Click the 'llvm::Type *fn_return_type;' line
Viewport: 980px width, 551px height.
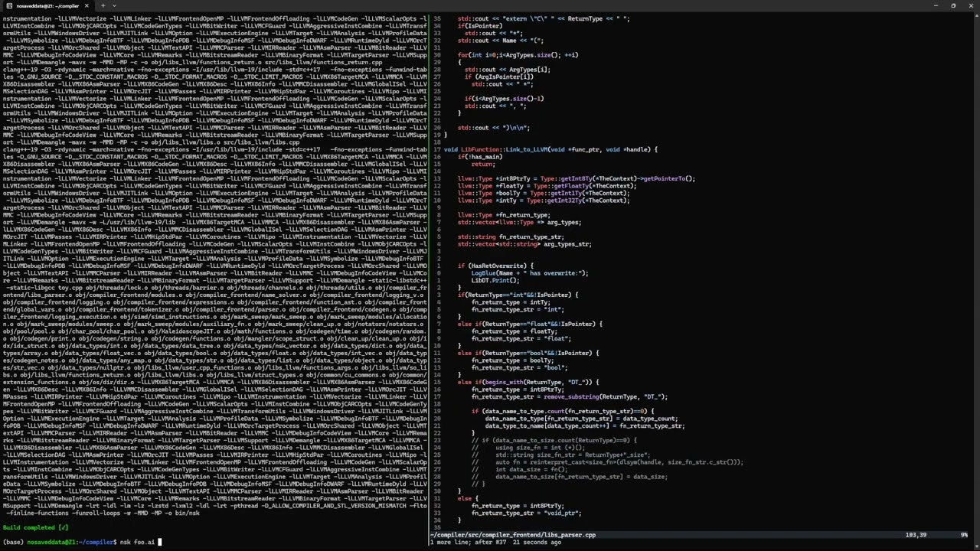click(x=503, y=215)
